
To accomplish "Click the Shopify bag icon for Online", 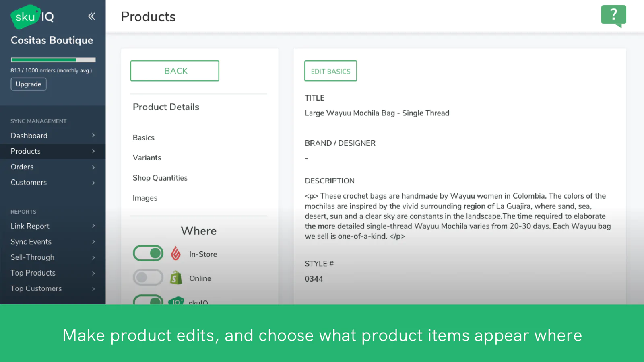I will [176, 278].
